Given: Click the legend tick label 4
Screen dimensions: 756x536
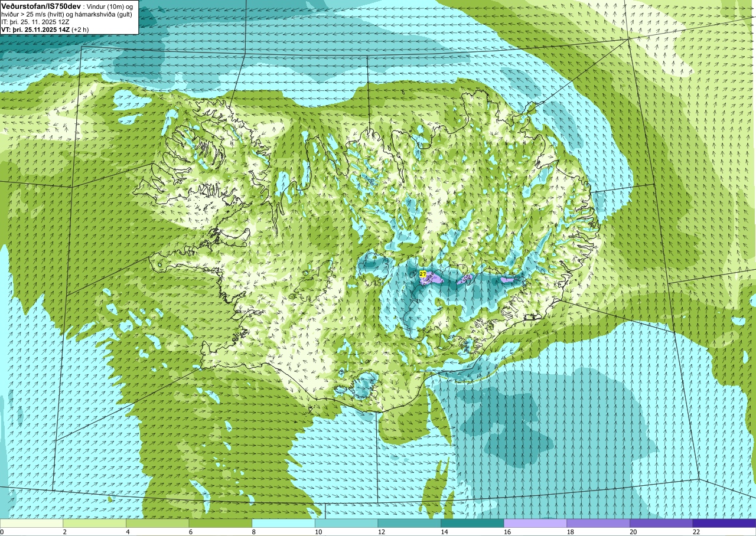Looking at the screenshot, I should (x=128, y=532).
